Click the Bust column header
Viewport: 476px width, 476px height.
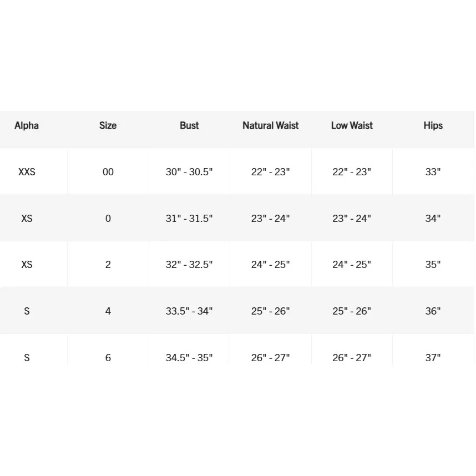pyautogui.click(x=189, y=125)
